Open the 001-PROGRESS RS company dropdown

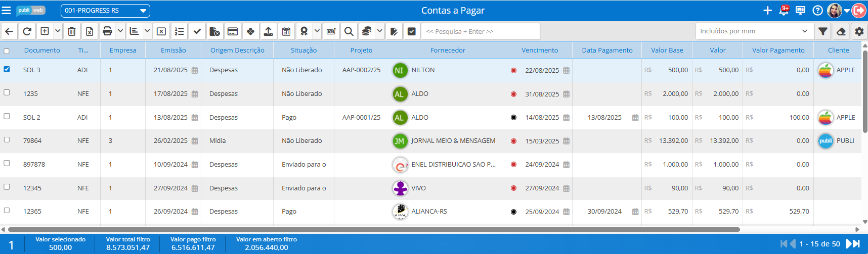[105, 11]
